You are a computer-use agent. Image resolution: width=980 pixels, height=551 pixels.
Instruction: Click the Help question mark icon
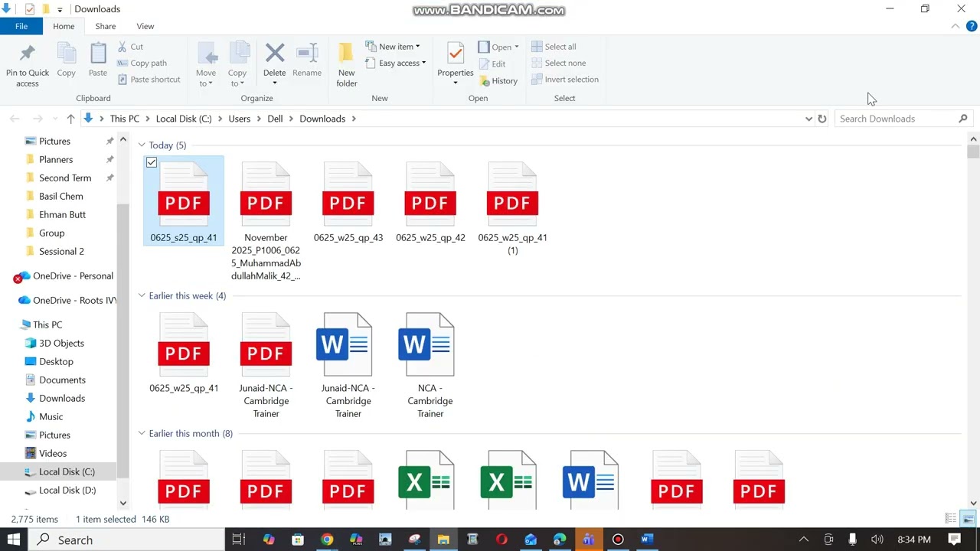[972, 27]
